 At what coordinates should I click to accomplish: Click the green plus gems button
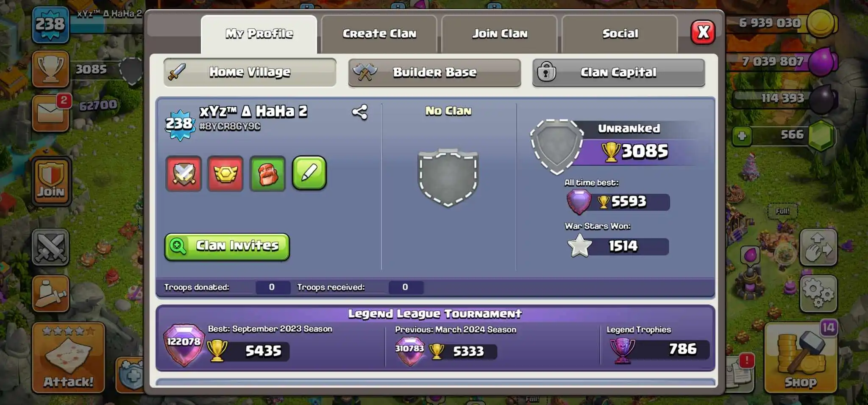click(742, 136)
